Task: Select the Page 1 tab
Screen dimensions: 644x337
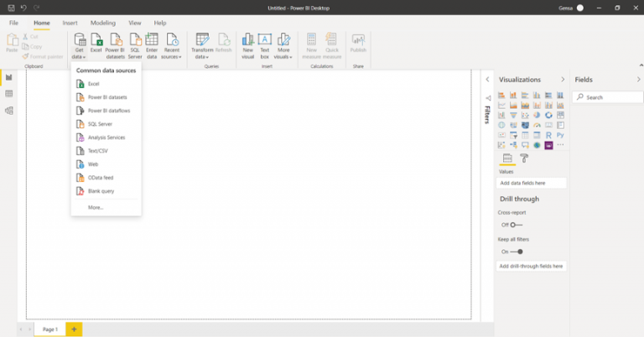Action: (x=50, y=329)
